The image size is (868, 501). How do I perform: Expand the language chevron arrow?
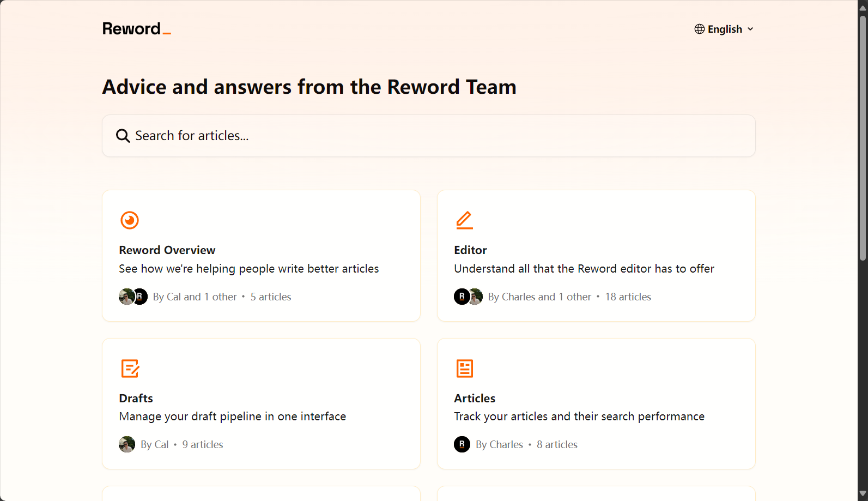click(750, 29)
